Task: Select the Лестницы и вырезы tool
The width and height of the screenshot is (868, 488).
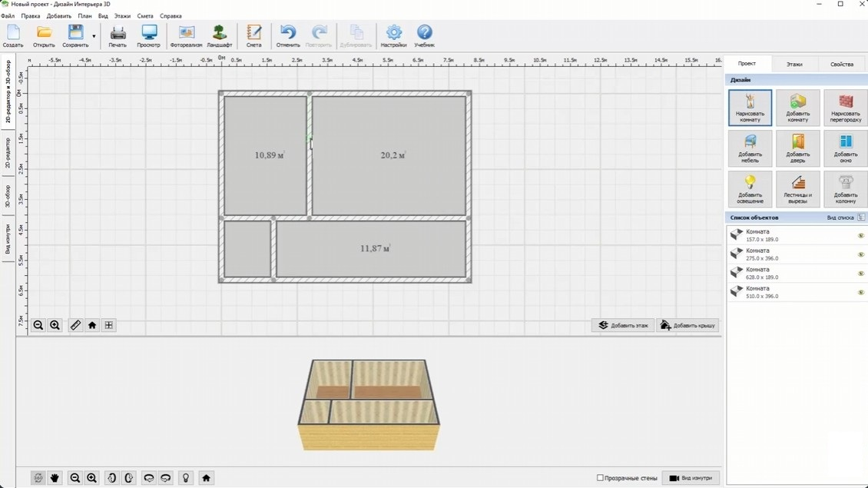Action: click(x=797, y=189)
